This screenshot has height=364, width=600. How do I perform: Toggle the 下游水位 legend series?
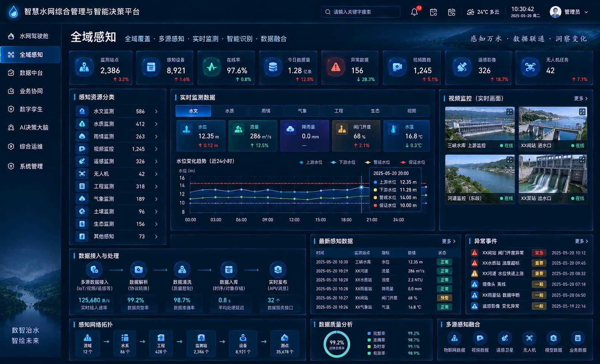[x=343, y=162]
